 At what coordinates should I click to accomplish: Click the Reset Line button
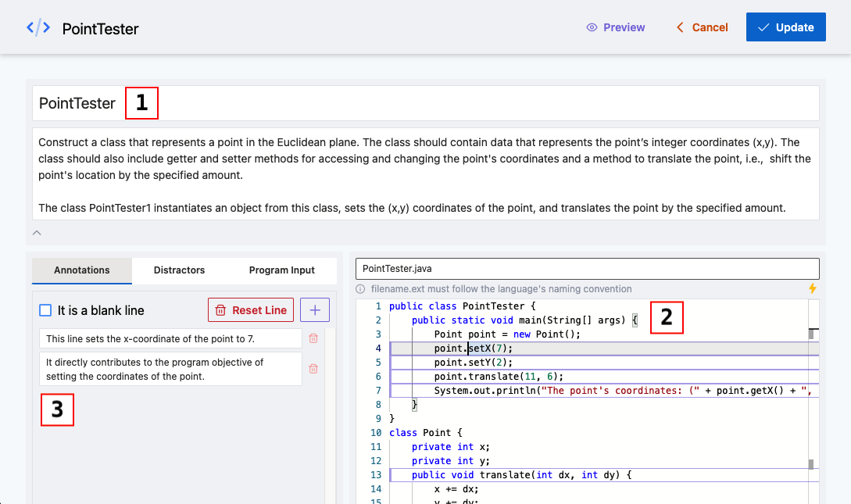[251, 309]
